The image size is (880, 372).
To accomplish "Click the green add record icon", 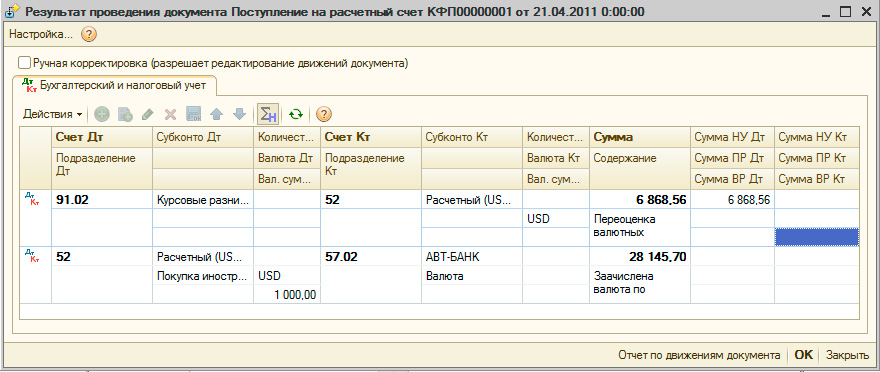I will tap(102, 114).
